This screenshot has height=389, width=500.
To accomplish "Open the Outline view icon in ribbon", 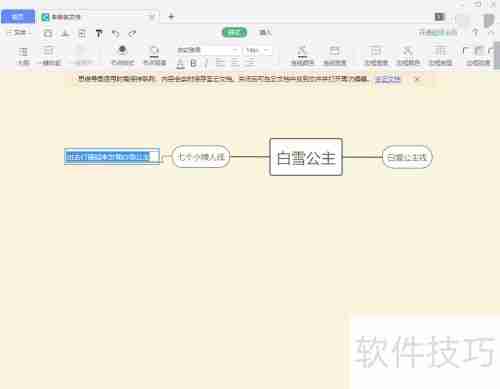I will 23,56.
